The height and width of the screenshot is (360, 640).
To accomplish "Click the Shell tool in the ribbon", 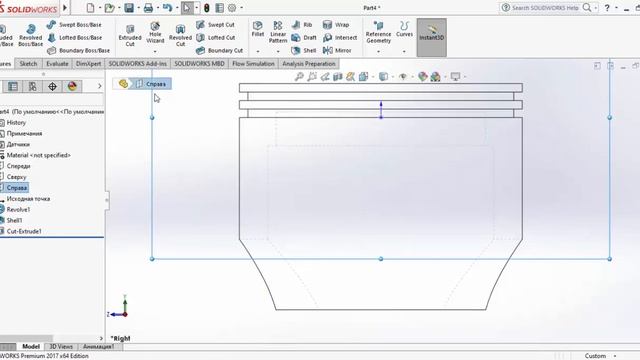I will click(x=304, y=51).
